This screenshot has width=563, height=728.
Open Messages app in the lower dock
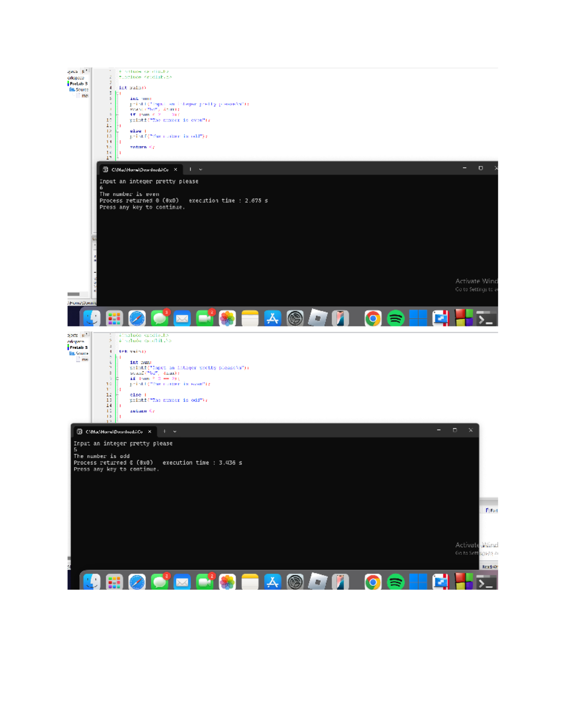[x=160, y=582]
